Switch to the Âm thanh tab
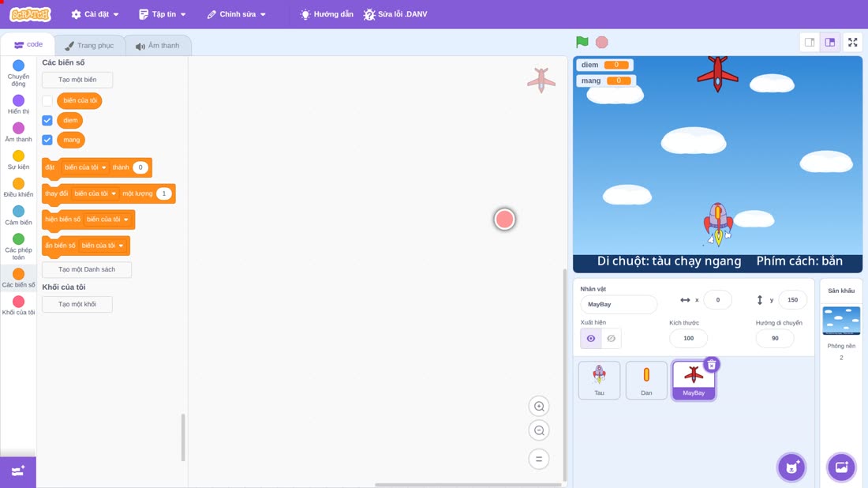This screenshot has width=868, height=488. (158, 46)
